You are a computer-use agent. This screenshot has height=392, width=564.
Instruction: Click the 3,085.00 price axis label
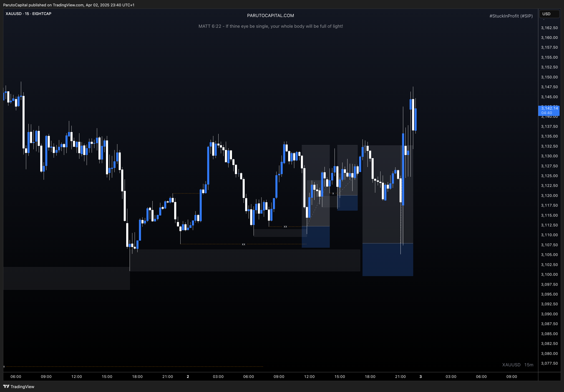click(x=549, y=334)
